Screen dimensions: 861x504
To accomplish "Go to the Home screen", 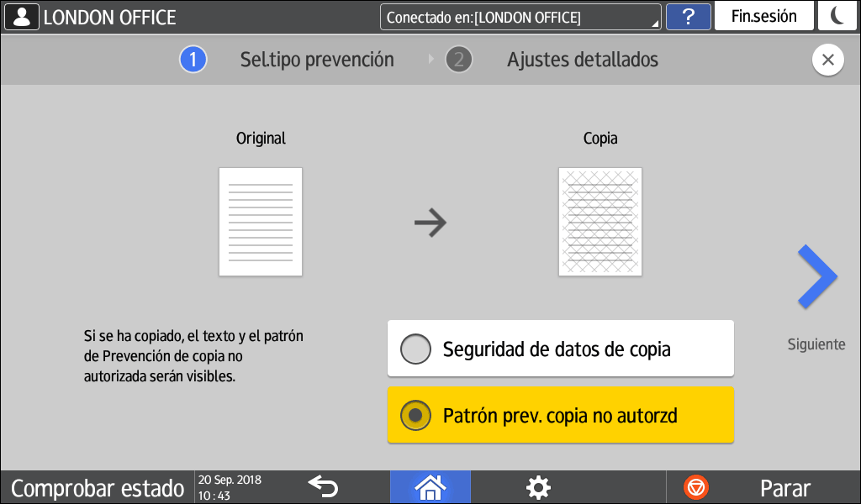I will click(x=430, y=487).
